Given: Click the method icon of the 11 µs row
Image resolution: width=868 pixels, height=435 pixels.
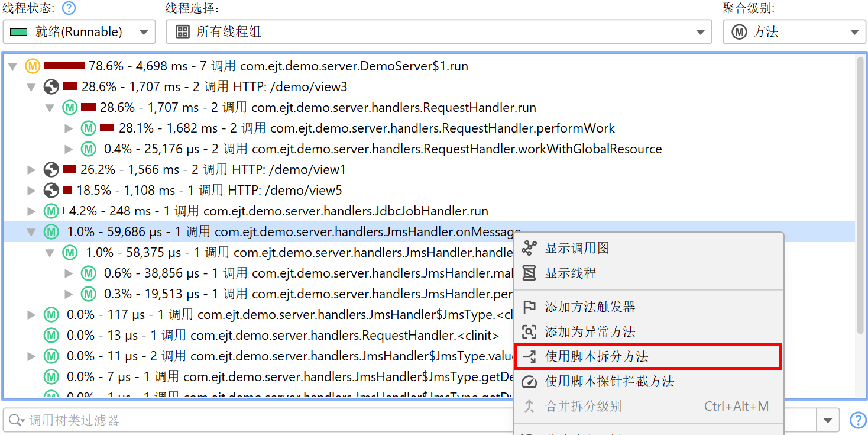Looking at the screenshot, I should tap(51, 356).
